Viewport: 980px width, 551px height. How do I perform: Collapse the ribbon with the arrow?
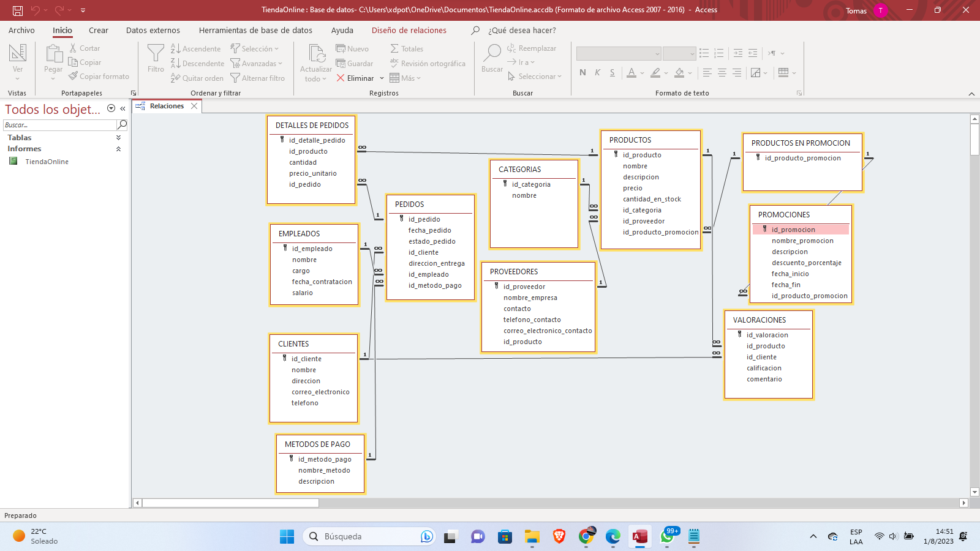pos(971,94)
